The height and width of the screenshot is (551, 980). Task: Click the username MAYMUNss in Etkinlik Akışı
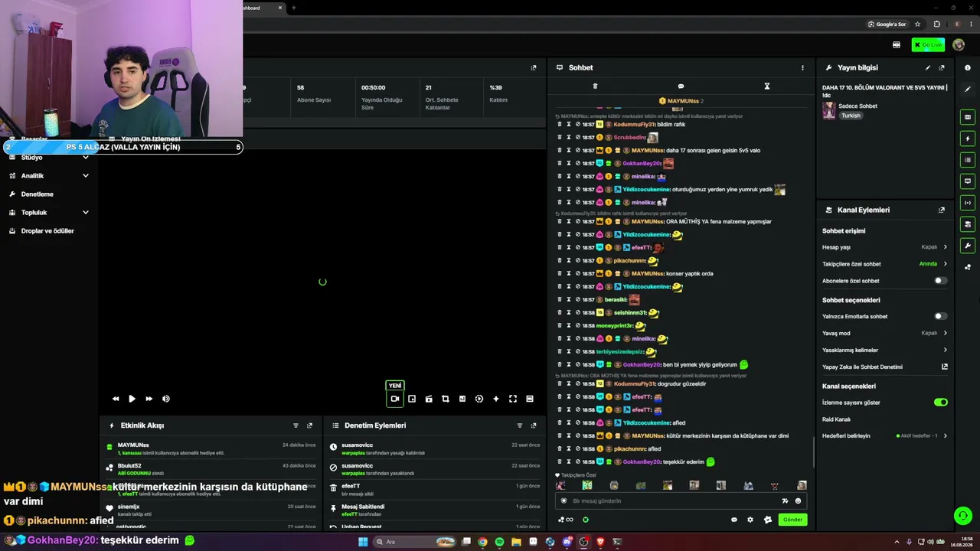coord(133,445)
